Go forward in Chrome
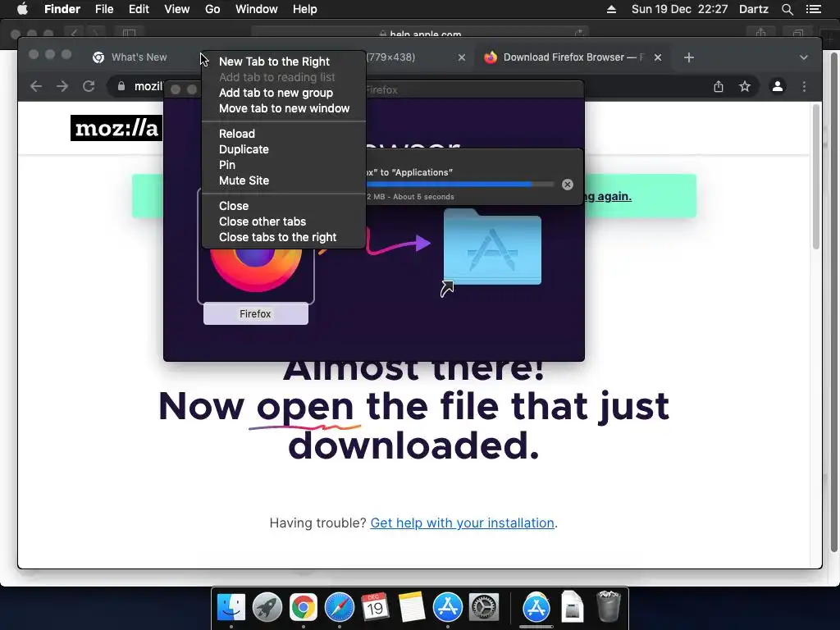This screenshot has width=840, height=630. [x=62, y=86]
